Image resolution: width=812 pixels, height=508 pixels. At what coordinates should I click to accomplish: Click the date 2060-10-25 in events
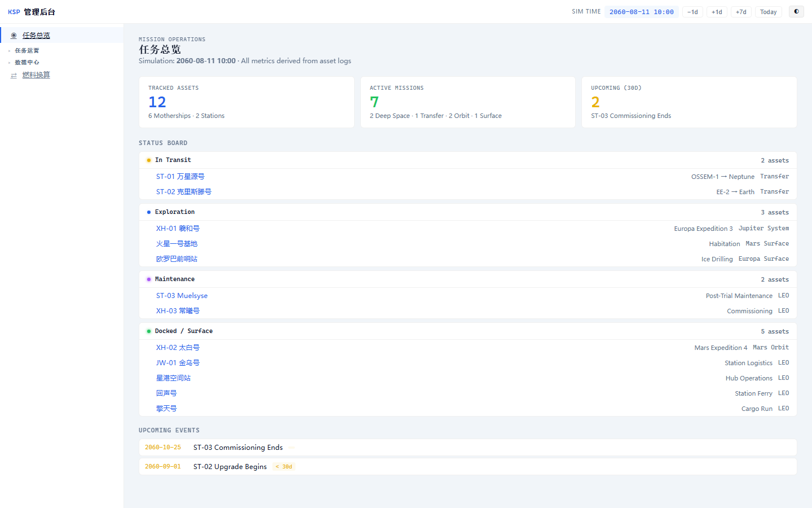click(x=163, y=448)
